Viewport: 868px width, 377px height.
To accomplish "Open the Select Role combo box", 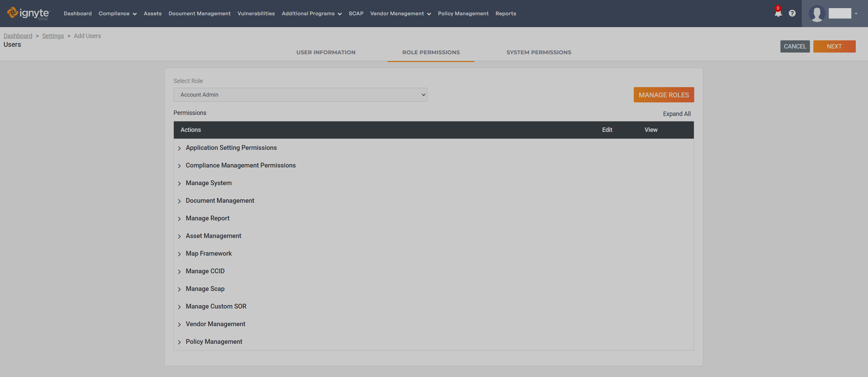I will [300, 95].
